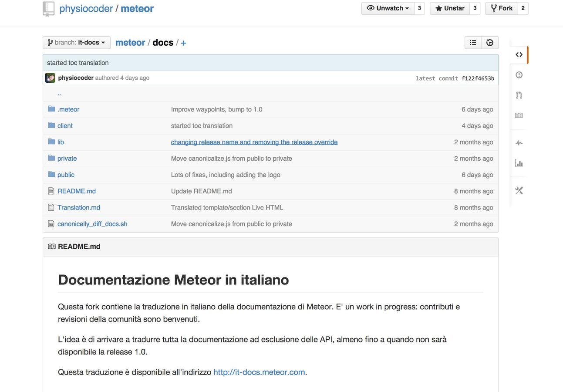This screenshot has width=563, height=392.
Task: Click 'Update README.md' commit message
Action: (x=202, y=191)
